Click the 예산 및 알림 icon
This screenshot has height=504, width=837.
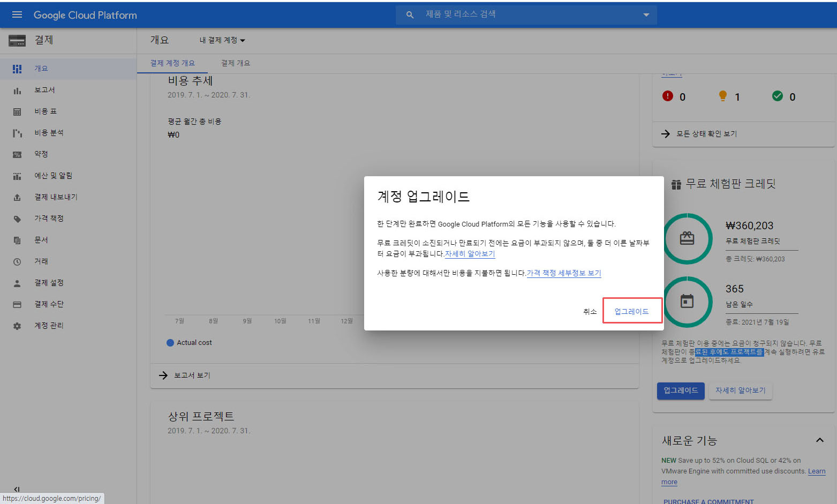(17, 176)
